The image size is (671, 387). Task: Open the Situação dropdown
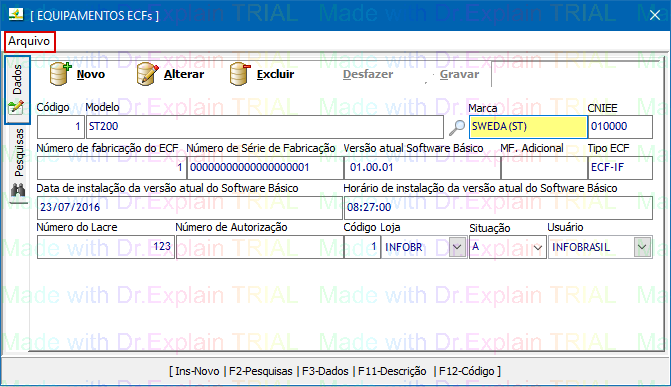tap(538, 247)
